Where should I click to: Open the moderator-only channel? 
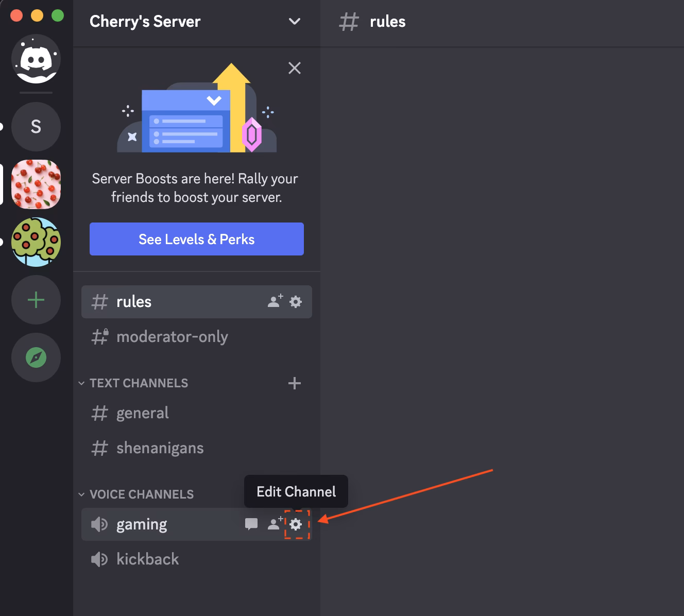click(197, 337)
